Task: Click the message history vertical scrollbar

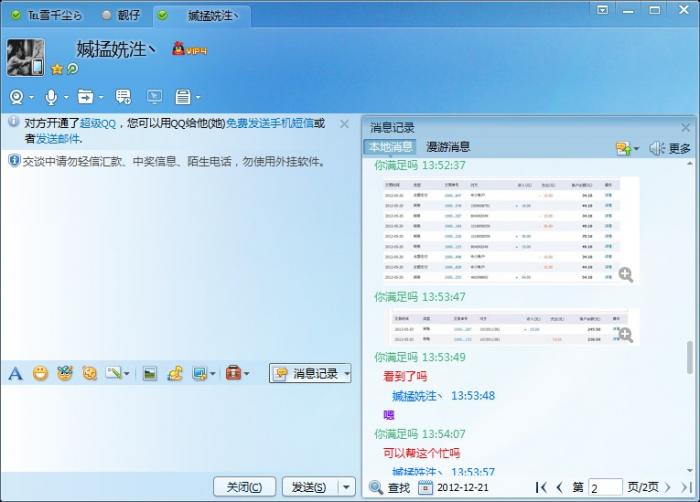Action: click(x=690, y=357)
